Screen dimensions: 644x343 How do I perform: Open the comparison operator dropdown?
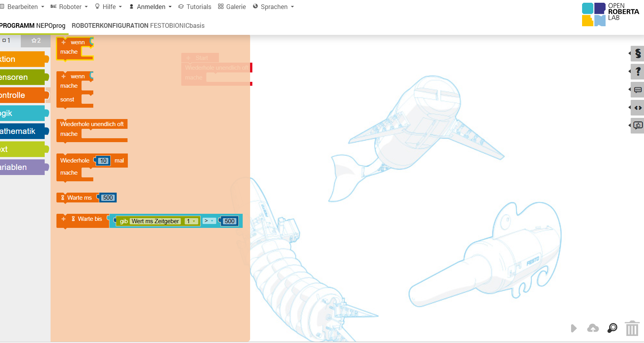coord(209,221)
